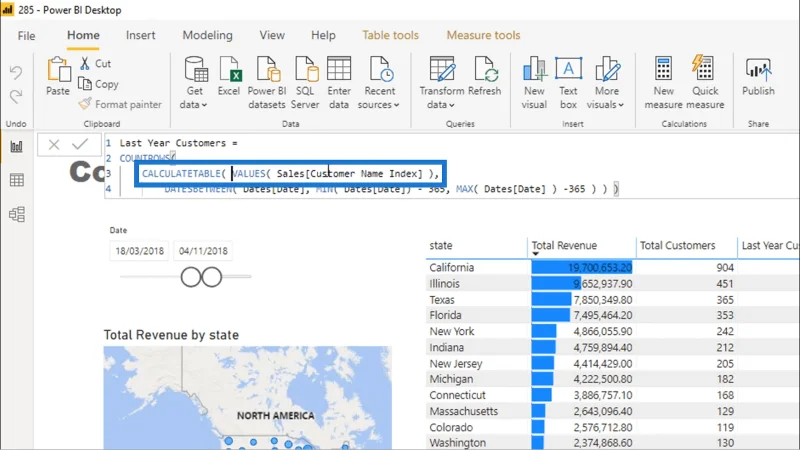Open the Measure tools tab
800x450 pixels.
click(x=483, y=35)
